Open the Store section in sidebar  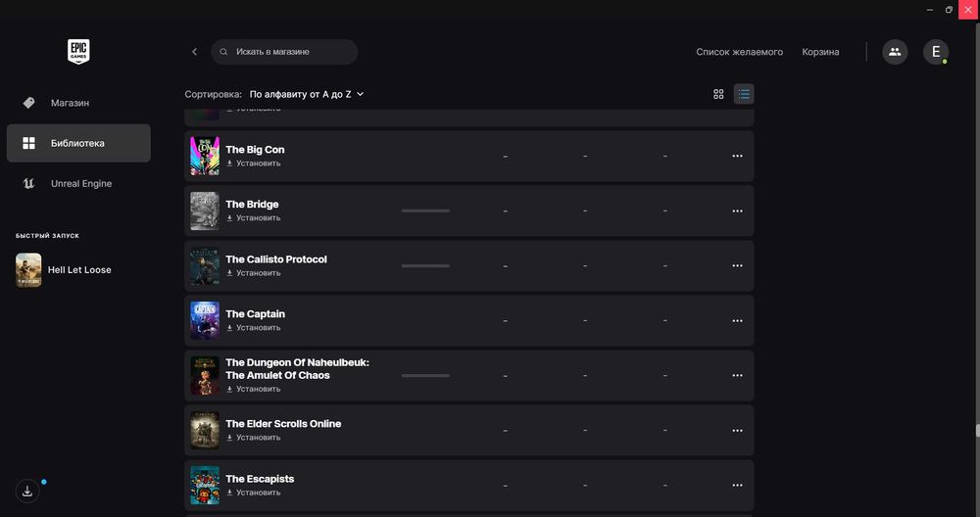point(70,103)
